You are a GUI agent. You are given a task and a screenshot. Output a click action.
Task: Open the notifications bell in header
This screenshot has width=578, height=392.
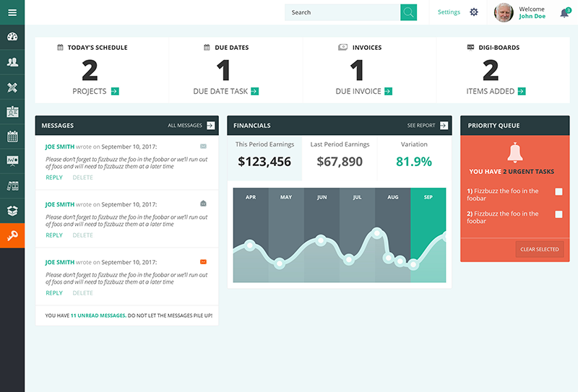coord(564,13)
